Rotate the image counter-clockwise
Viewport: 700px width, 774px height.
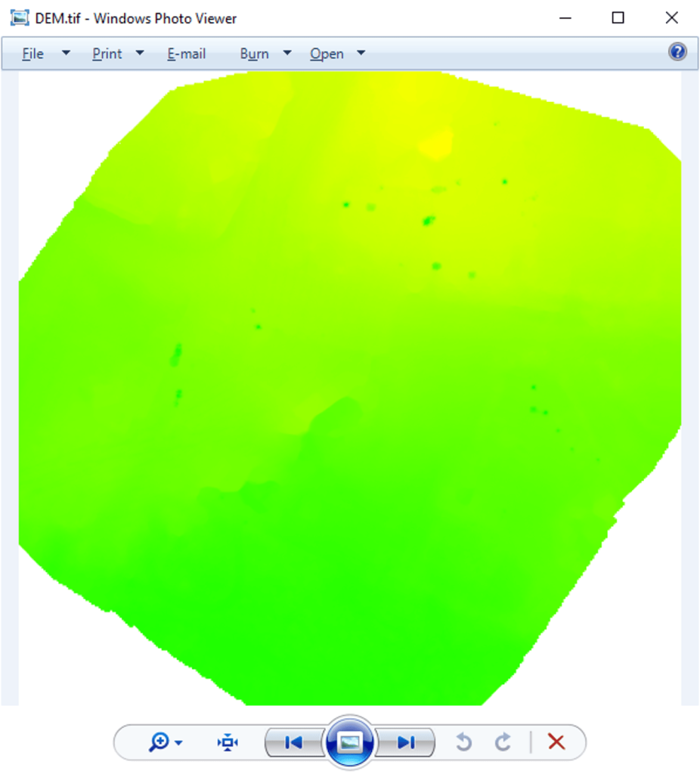pyautogui.click(x=463, y=742)
